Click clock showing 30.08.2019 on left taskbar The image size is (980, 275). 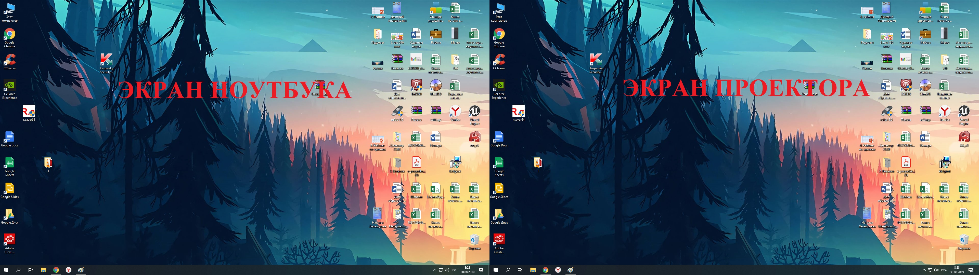(467, 270)
